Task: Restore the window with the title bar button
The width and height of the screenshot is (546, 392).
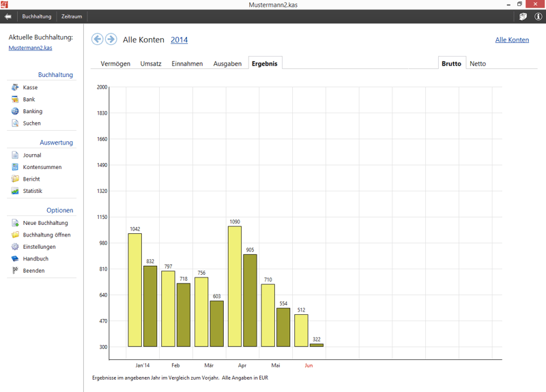Action: 519,4
